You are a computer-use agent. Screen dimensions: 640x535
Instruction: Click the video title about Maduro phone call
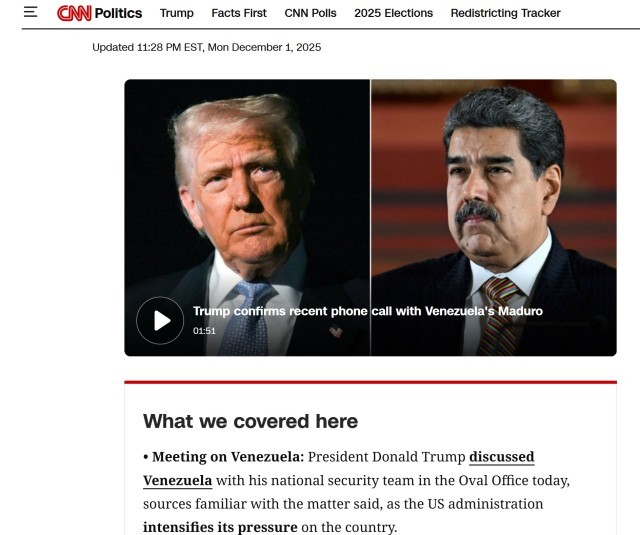368,311
